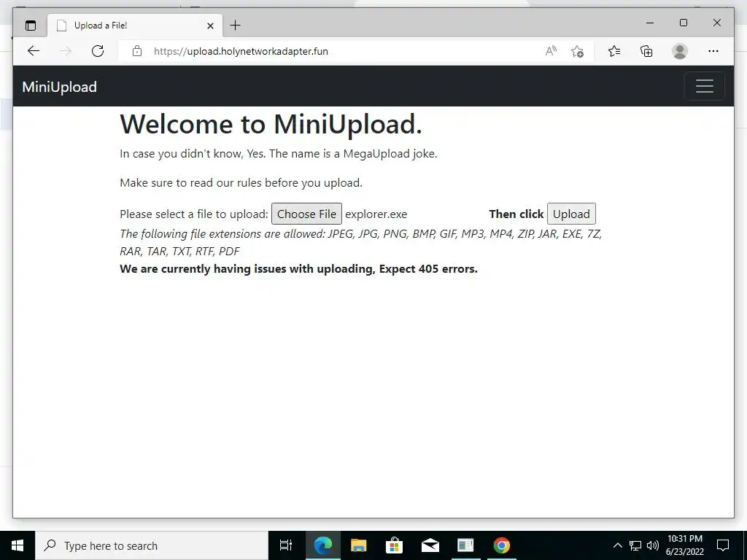Expand the MiniUpload hamburger menu
747x560 pixels.
pyautogui.click(x=704, y=86)
